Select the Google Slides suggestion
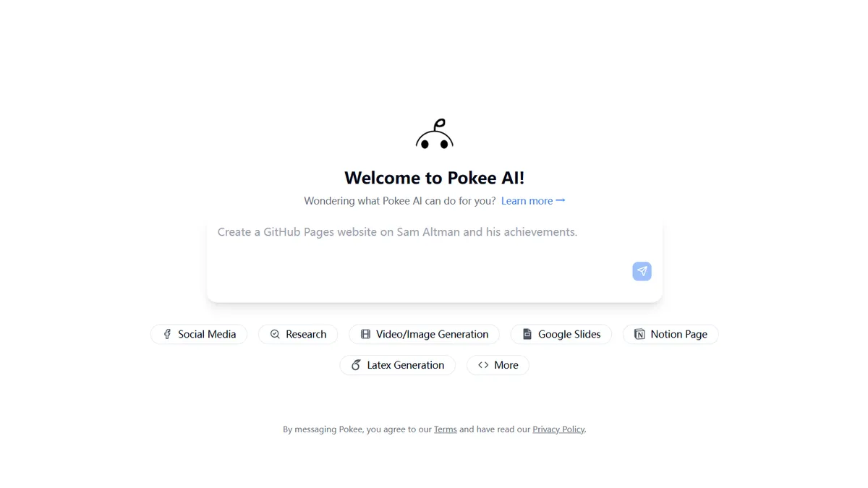The width and height of the screenshot is (868, 488). pos(569,334)
